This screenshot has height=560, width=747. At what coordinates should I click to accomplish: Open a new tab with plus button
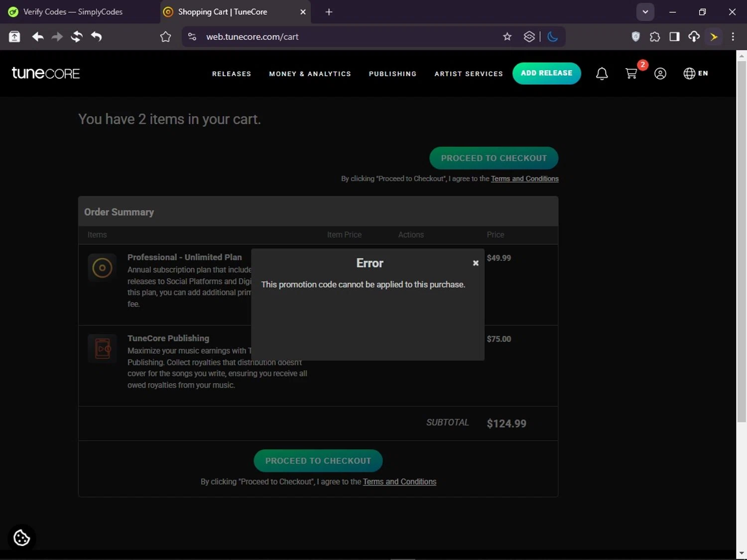pyautogui.click(x=329, y=12)
